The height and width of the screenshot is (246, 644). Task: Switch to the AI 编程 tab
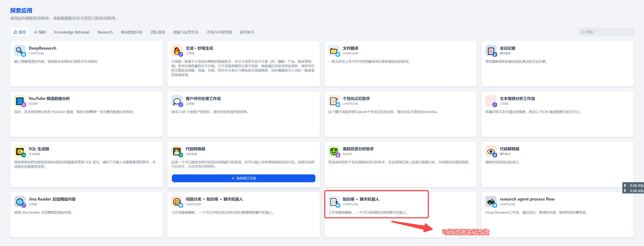click(x=40, y=32)
